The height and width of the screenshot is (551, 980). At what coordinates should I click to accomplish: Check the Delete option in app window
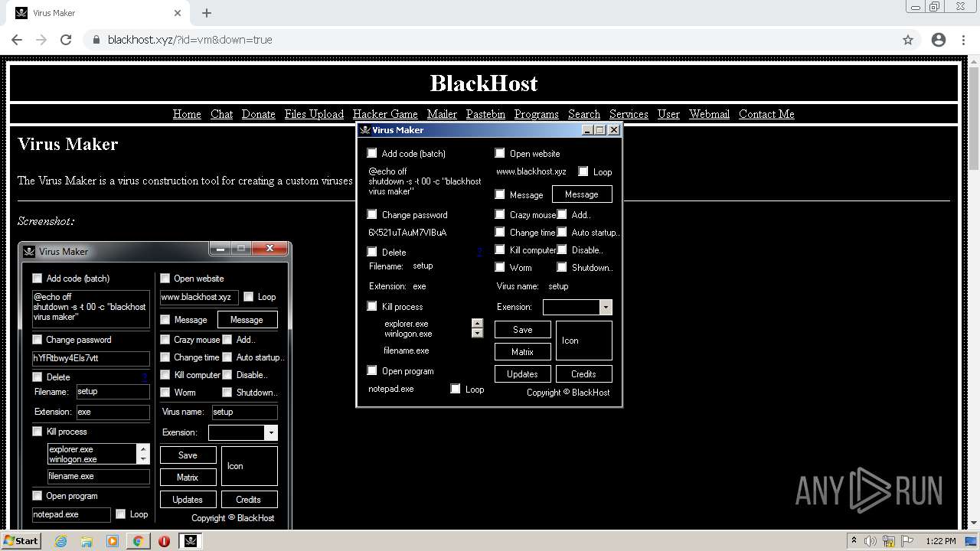tap(372, 252)
